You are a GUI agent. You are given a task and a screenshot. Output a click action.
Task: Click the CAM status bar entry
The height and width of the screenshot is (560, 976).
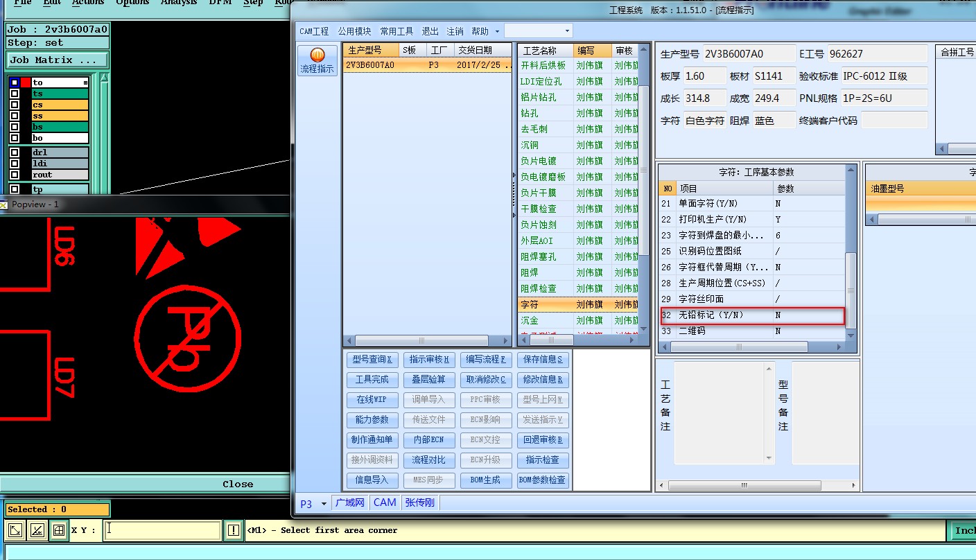[385, 503]
